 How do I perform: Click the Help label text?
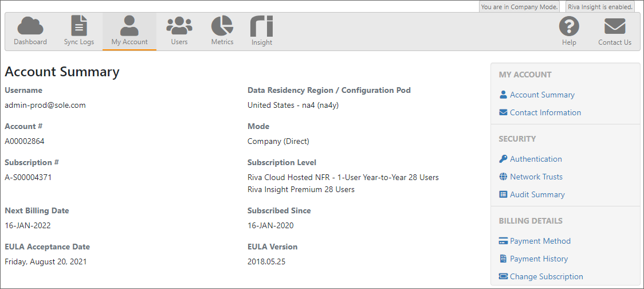(x=570, y=43)
